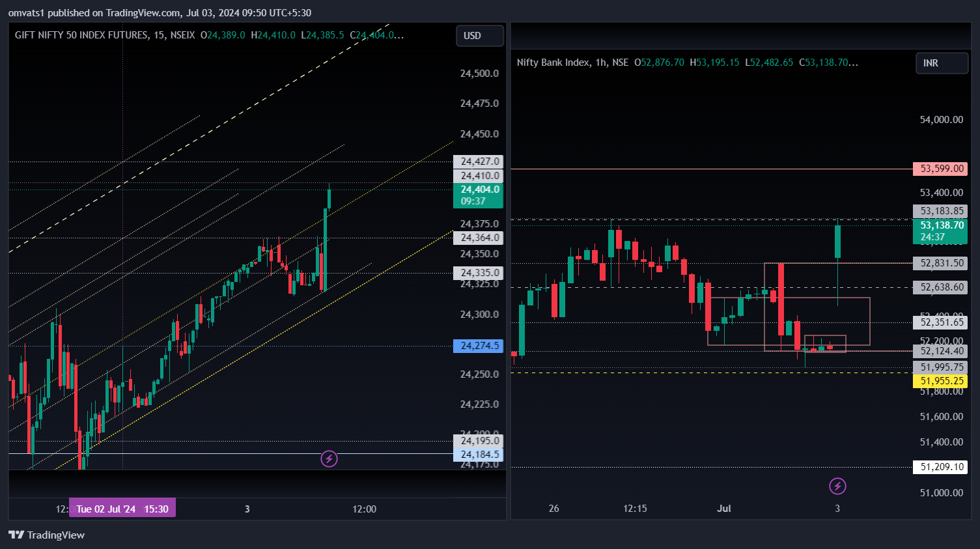Viewport: 980px width, 549px height.
Task: Click the 51,600.00 value on the price scale
Action: tap(941, 417)
